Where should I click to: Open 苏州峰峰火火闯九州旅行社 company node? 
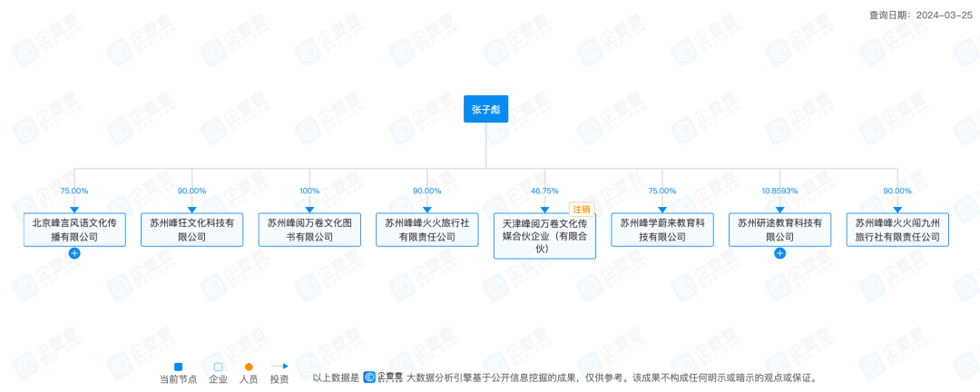[x=897, y=230]
